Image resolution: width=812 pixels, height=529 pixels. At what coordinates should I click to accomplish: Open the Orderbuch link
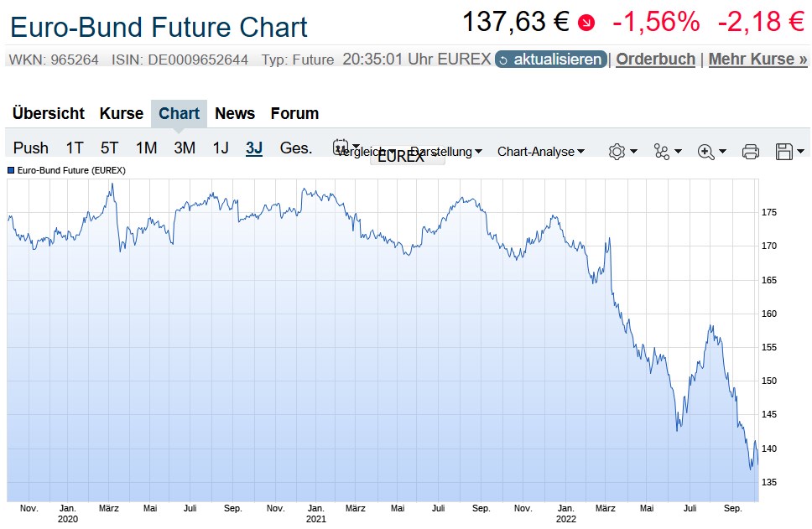(655, 60)
